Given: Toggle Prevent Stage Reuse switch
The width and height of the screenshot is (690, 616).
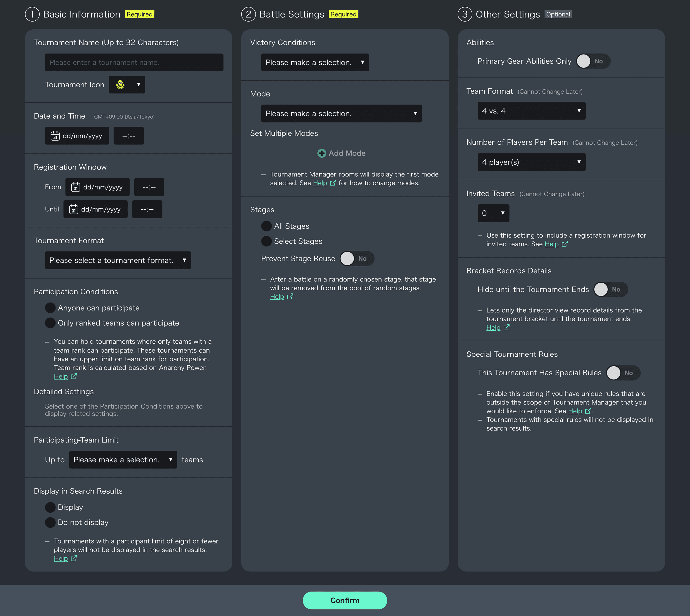Looking at the screenshot, I should click(357, 259).
